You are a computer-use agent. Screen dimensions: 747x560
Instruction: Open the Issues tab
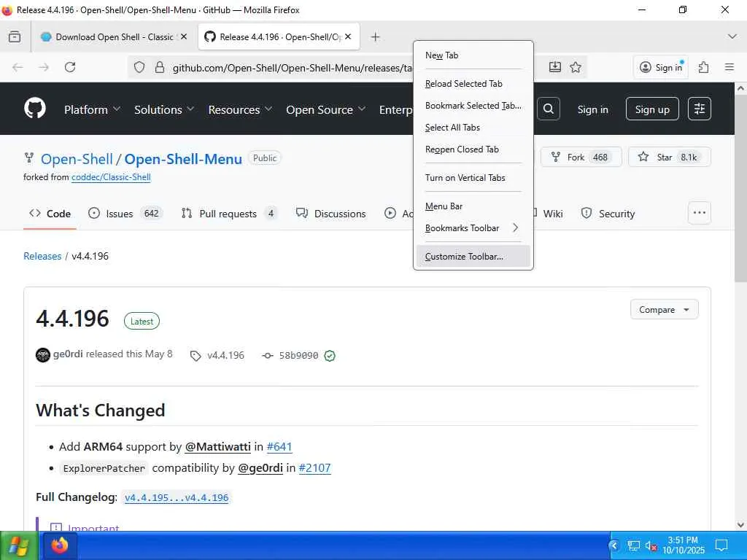[125, 214]
